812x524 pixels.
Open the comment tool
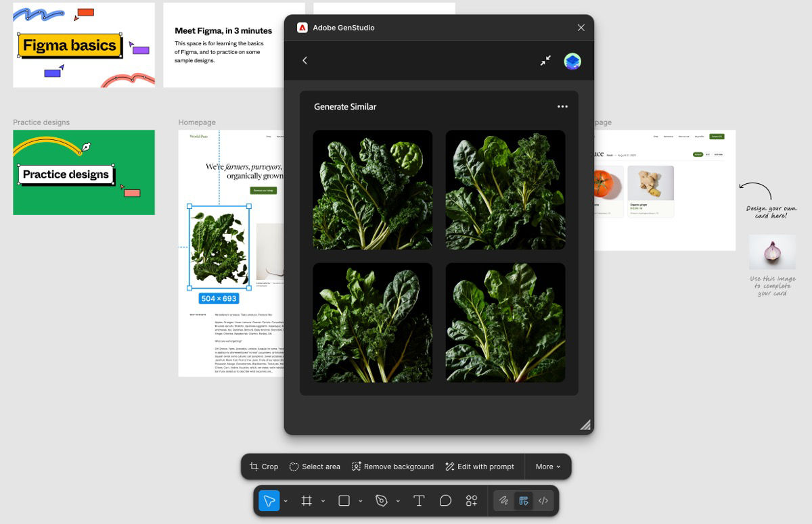tap(445, 500)
